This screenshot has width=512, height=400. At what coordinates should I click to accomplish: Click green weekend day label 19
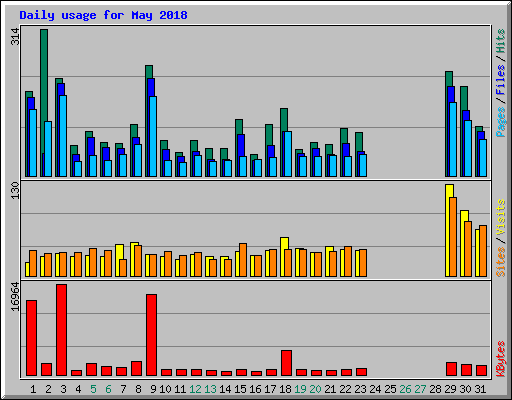tap(300, 389)
